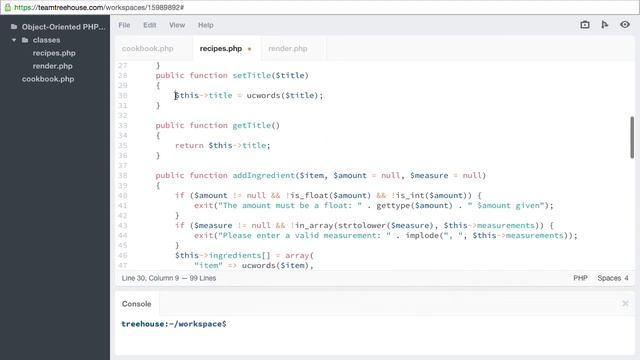Click the Spaces 4 indentation size value
This screenshot has height=360, width=640.
pyautogui.click(x=626, y=278)
